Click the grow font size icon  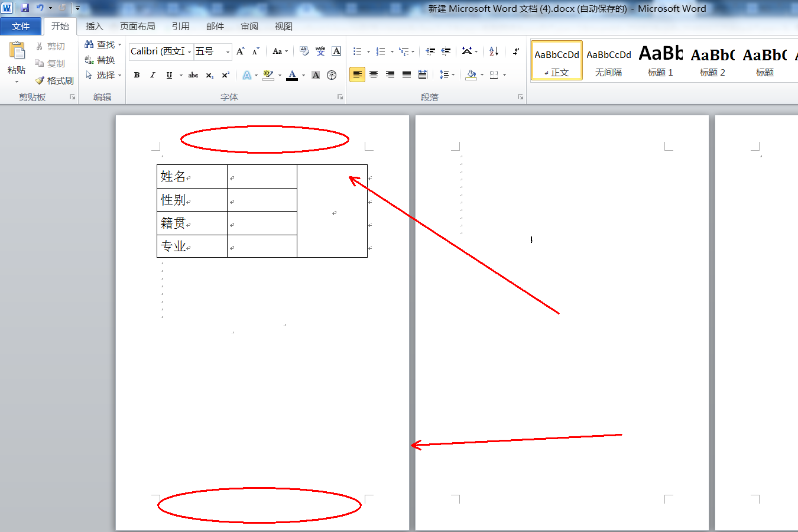[241, 51]
